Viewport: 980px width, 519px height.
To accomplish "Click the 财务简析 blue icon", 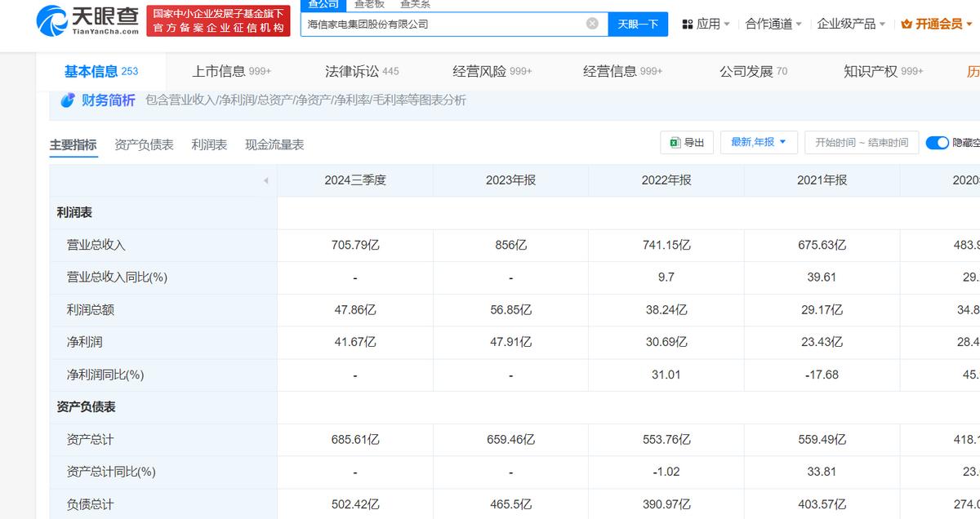I will (69, 100).
